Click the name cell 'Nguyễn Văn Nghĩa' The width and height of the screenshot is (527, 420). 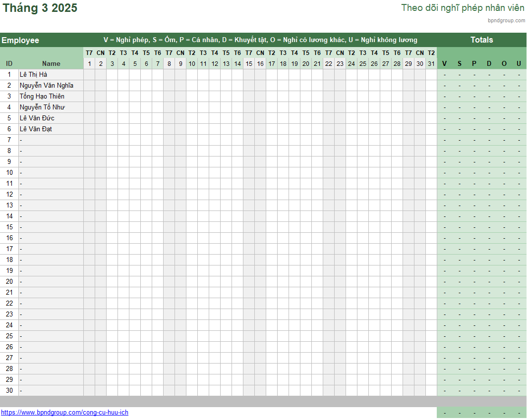(x=47, y=86)
